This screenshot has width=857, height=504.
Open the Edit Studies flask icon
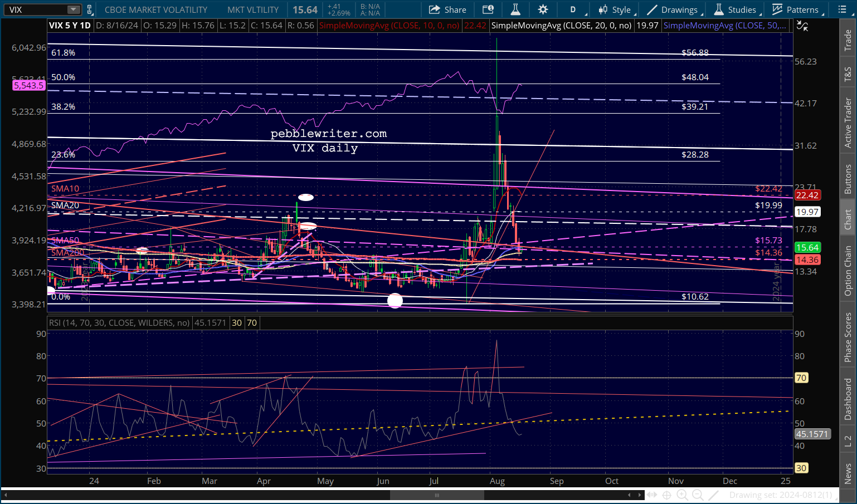pos(515,9)
